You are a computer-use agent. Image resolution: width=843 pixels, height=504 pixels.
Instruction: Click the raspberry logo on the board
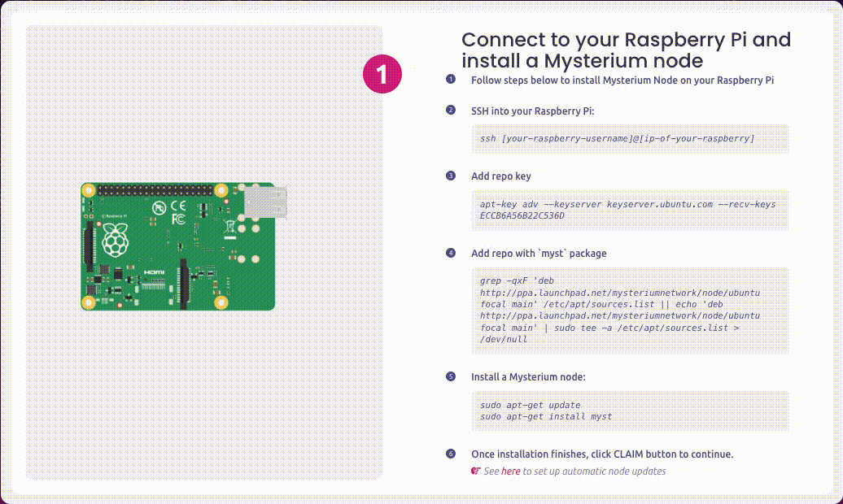tap(116, 241)
